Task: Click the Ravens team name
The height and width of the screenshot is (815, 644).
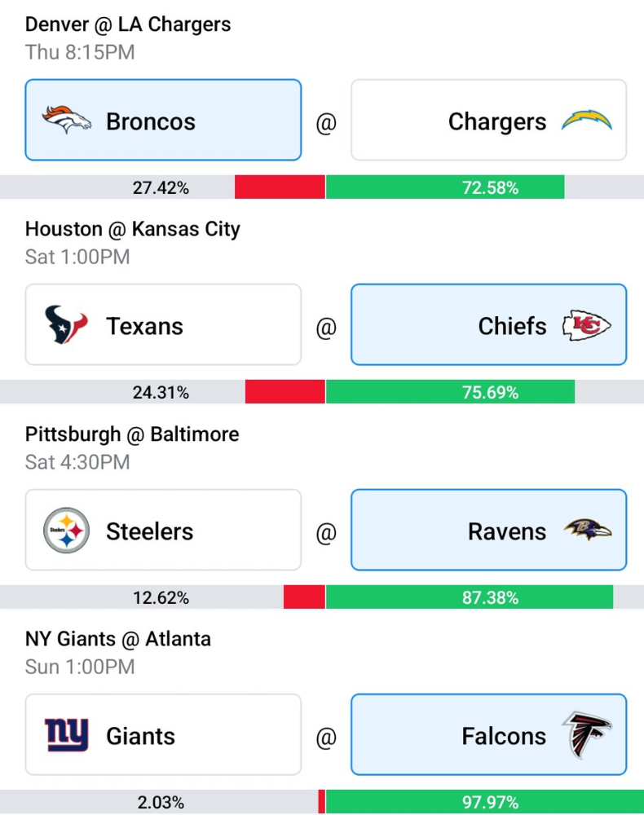Action: (x=507, y=531)
